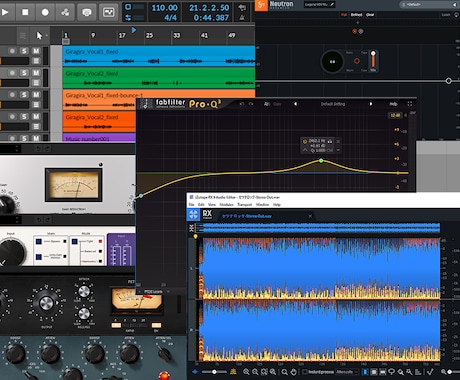Select the low-cut band node on curve
The image size is (460, 380).
point(141,196)
